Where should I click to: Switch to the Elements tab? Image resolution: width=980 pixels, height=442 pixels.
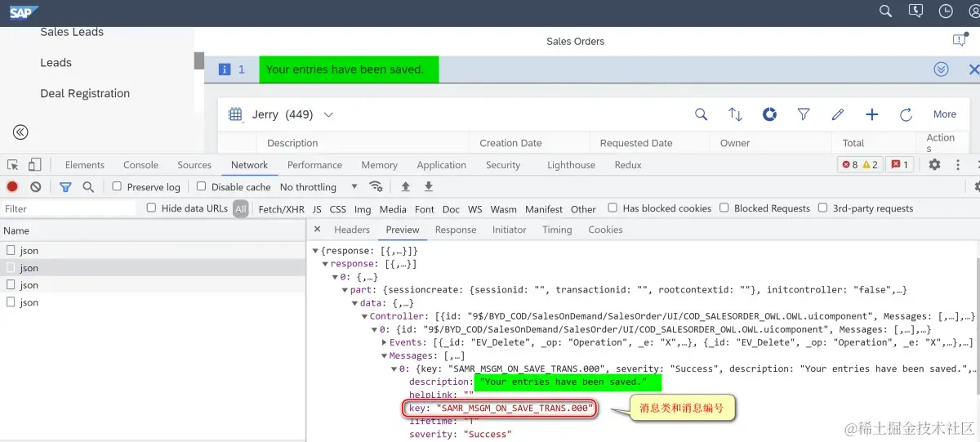[85, 165]
